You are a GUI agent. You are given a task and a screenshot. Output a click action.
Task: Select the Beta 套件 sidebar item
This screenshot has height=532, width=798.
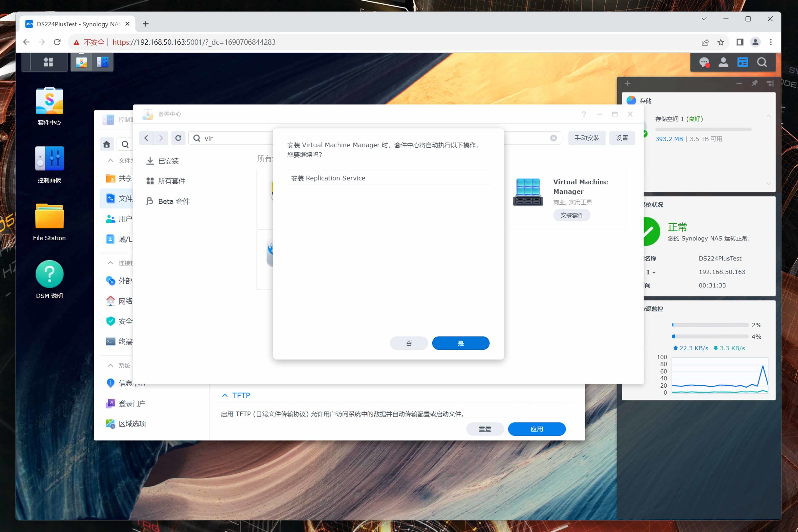pyautogui.click(x=173, y=202)
